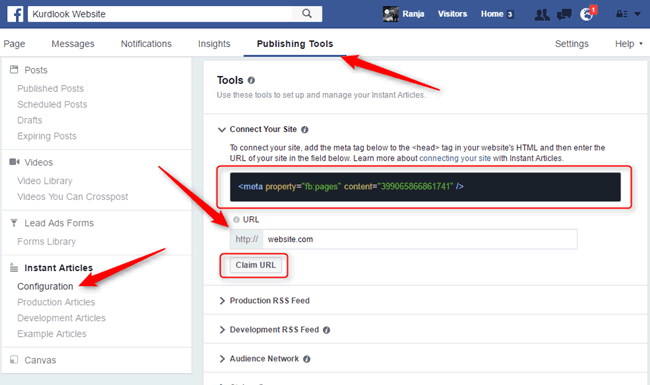Image resolution: width=650 pixels, height=385 pixels.
Task: Click the URL field info icon
Action: pos(236,220)
